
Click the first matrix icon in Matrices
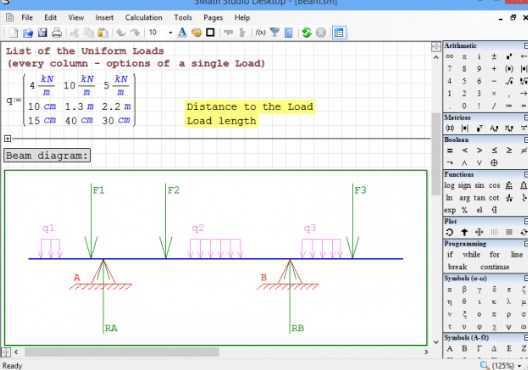click(450, 128)
